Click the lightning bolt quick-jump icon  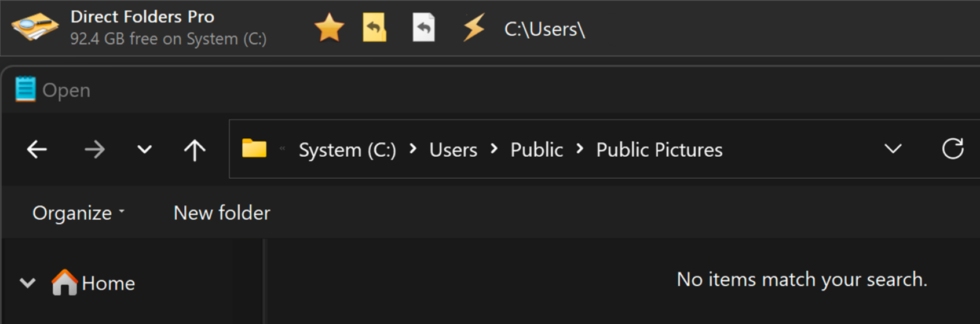pyautogui.click(x=474, y=28)
